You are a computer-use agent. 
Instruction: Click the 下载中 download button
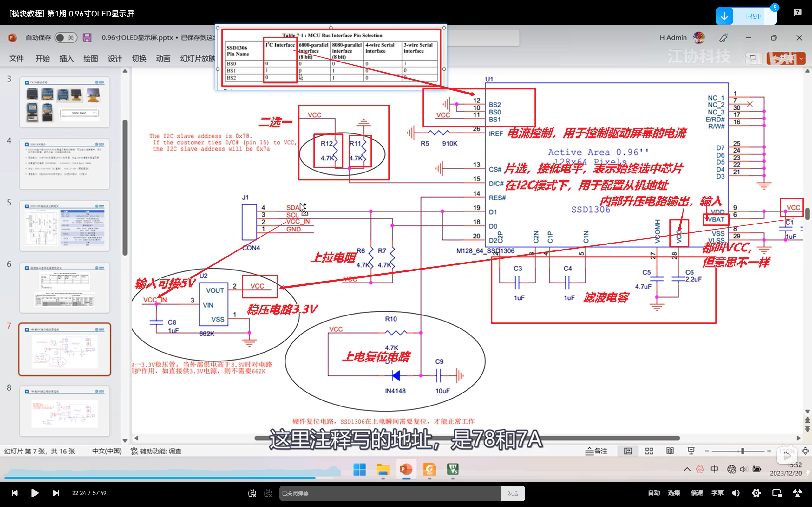[x=746, y=16]
